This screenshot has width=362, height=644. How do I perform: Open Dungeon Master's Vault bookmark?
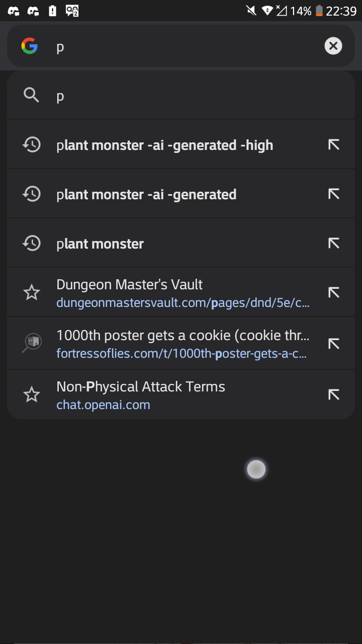click(x=181, y=293)
